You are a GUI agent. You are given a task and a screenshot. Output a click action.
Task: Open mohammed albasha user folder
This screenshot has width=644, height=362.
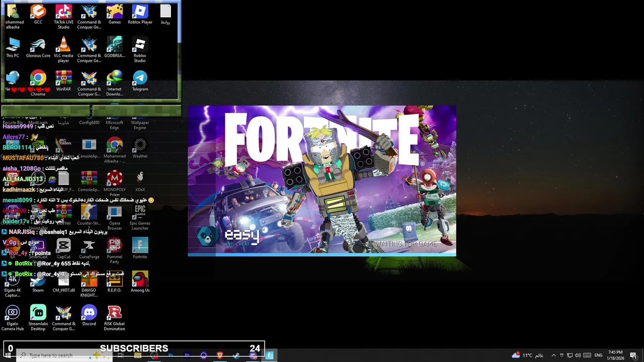(x=13, y=17)
